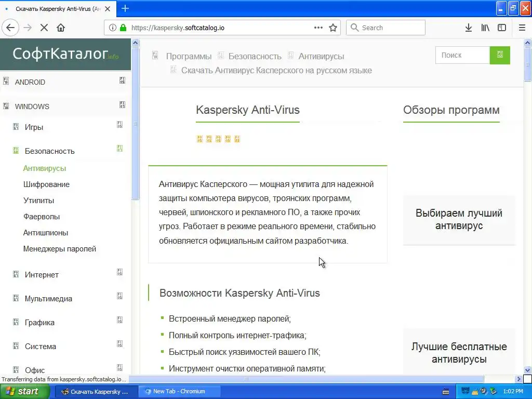Click the horizontal scrollbar right arrow
This screenshot has width=532, height=399.
518,379
